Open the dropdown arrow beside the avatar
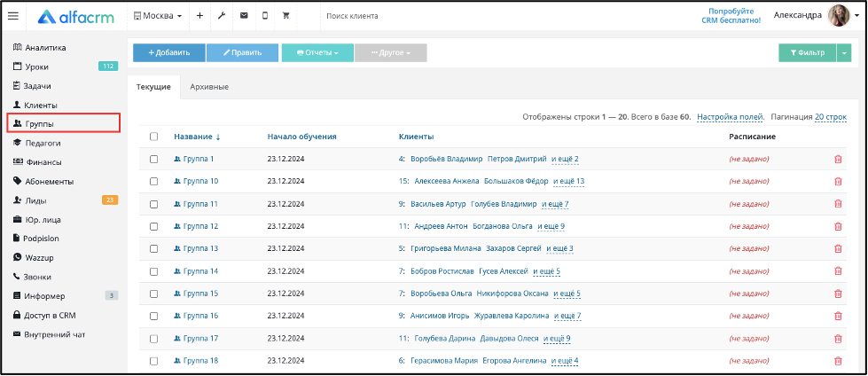 click(857, 16)
